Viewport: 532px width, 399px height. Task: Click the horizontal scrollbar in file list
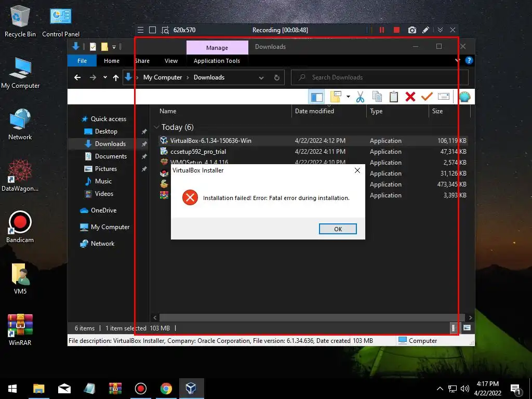[x=312, y=317]
